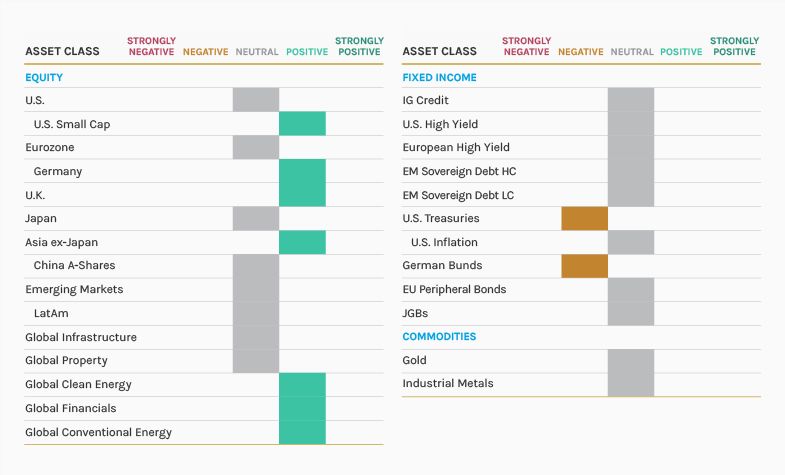785x475 pixels.
Task: Click gray Neutral cell in Japan row
Action: coord(256,218)
